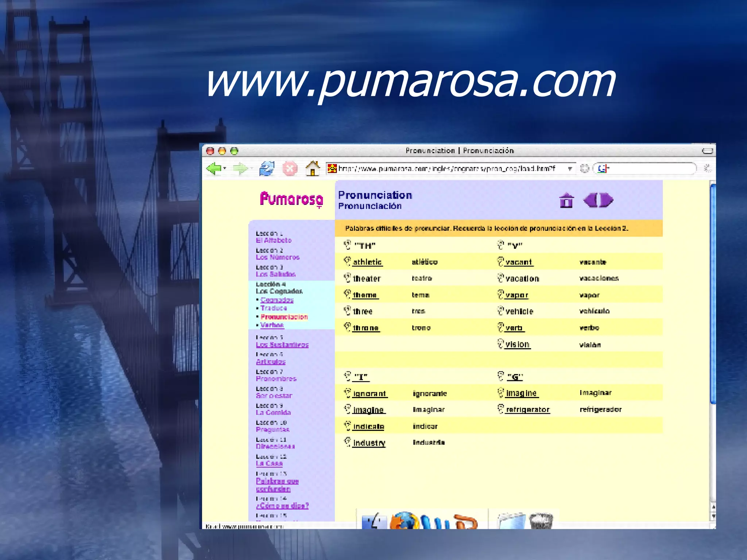Play audio icon next to vacation
The width and height of the screenshot is (747, 560).
(501, 278)
